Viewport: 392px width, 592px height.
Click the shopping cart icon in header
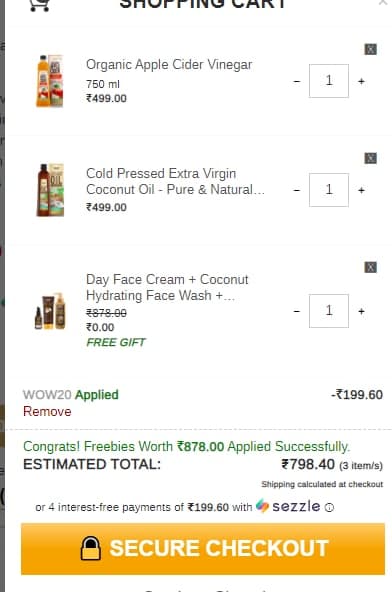coord(39,5)
